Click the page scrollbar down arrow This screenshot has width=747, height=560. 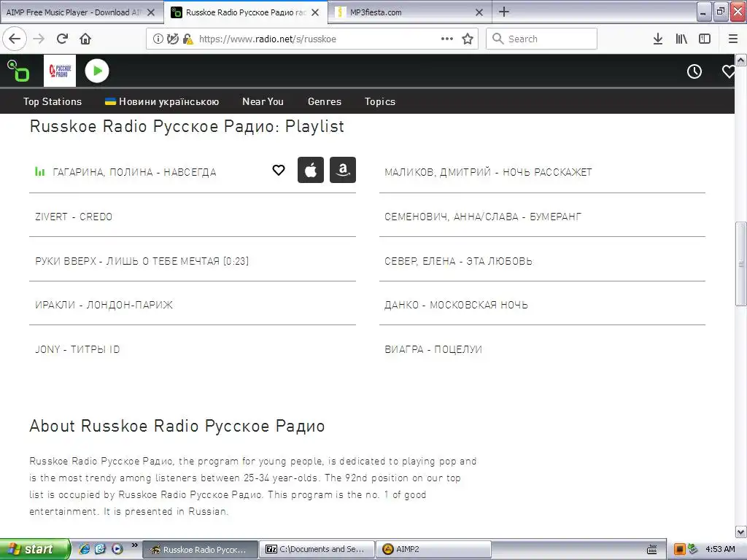[x=741, y=532]
